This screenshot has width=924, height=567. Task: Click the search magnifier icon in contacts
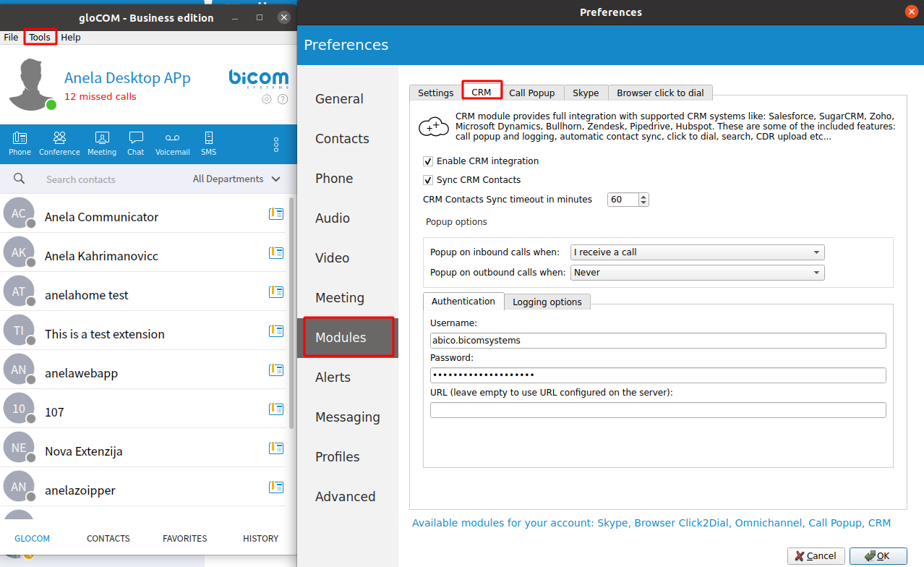(x=20, y=179)
